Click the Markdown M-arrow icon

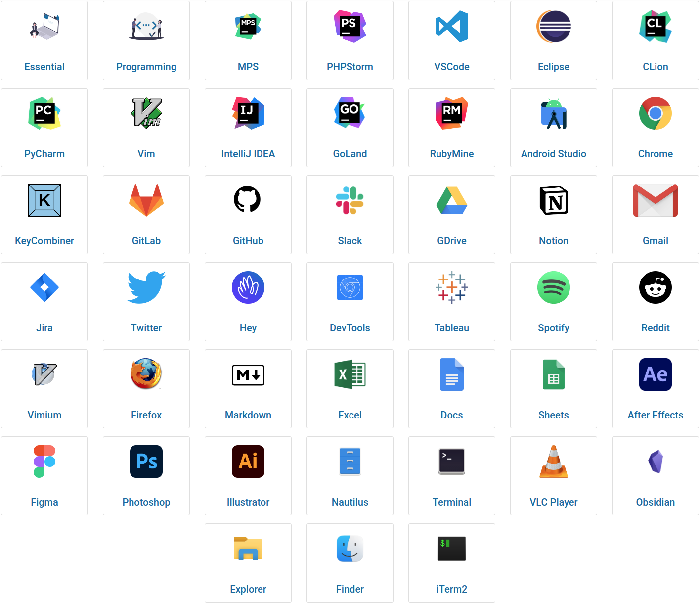coord(248,375)
